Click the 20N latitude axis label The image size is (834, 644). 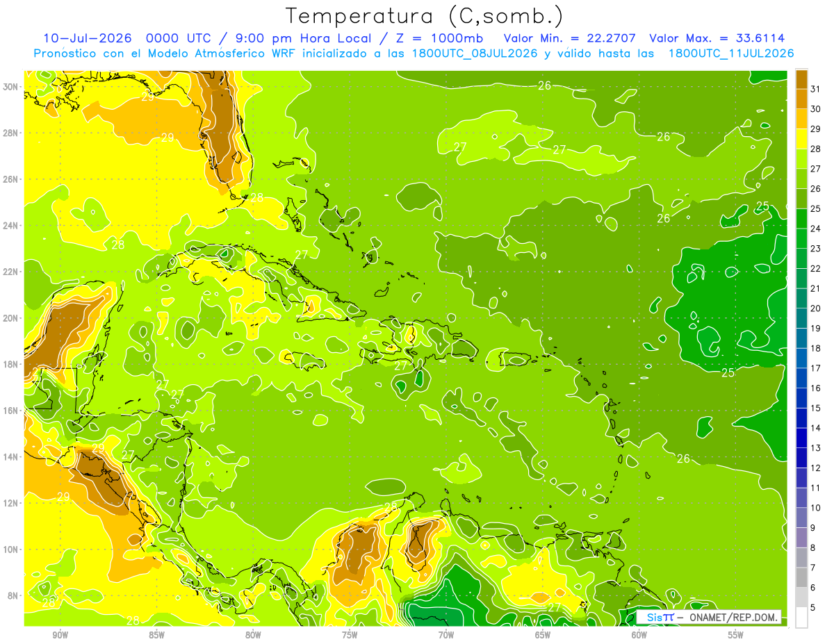10,318
